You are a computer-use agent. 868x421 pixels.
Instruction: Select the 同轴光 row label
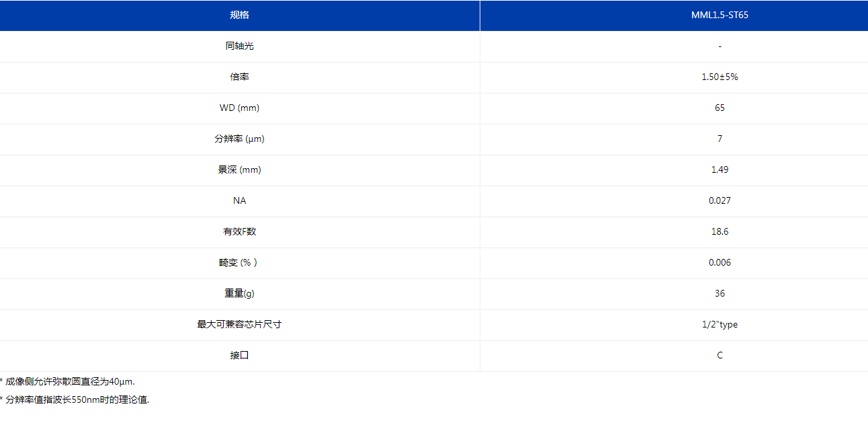click(240, 46)
